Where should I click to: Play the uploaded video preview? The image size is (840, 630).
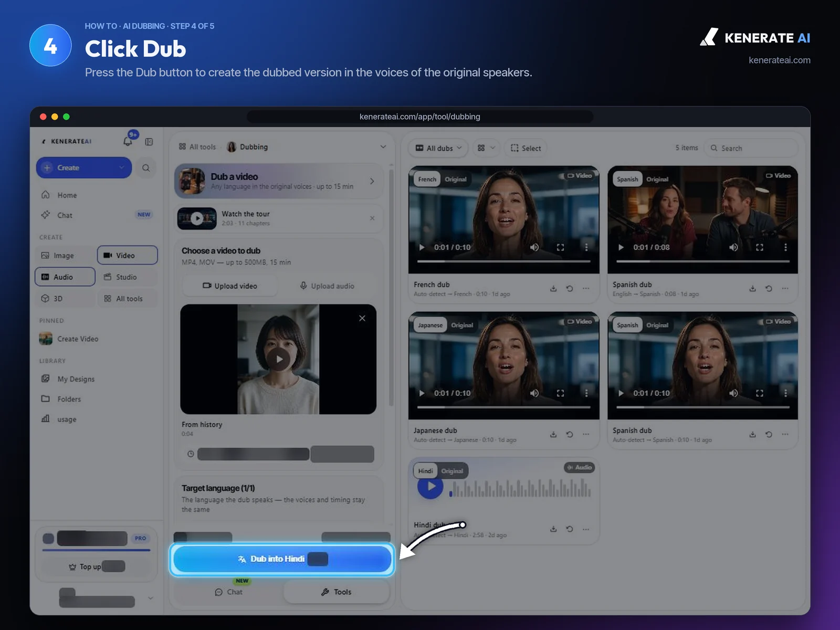pyautogui.click(x=279, y=359)
